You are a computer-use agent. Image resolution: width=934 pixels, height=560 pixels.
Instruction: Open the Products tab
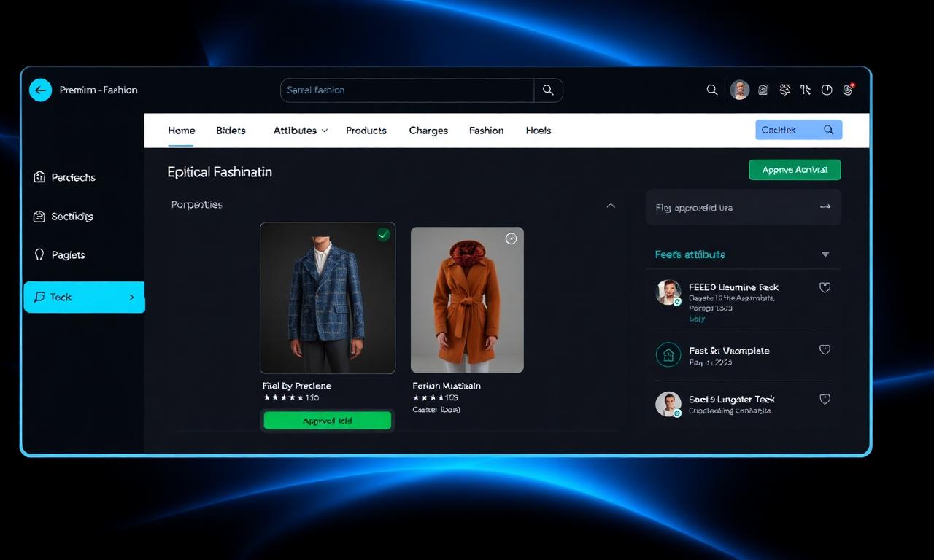coord(366,131)
